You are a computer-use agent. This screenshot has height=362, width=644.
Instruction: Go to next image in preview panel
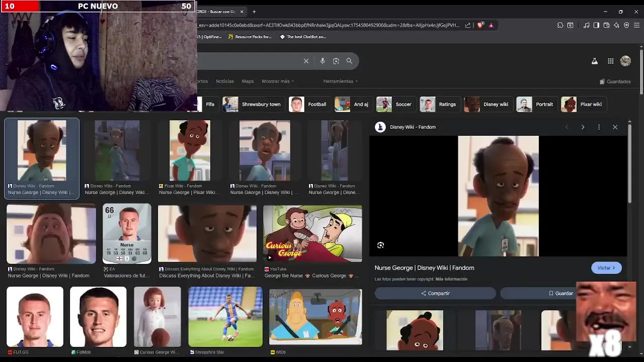(x=583, y=127)
